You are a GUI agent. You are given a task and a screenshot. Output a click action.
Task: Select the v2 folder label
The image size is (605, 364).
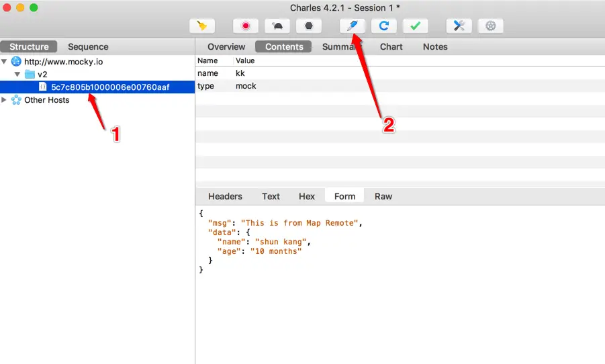coord(42,75)
